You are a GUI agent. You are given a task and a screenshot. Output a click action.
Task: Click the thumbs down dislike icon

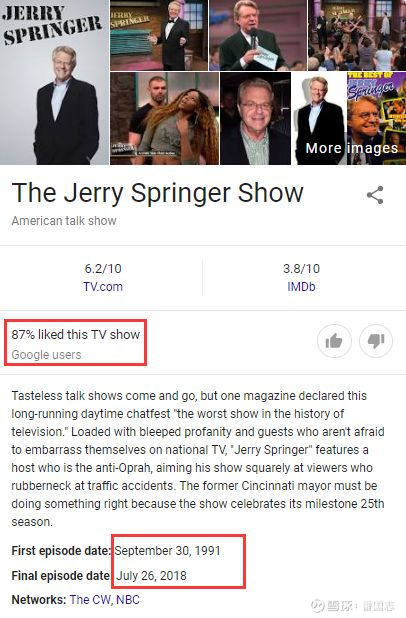[x=376, y=341]
